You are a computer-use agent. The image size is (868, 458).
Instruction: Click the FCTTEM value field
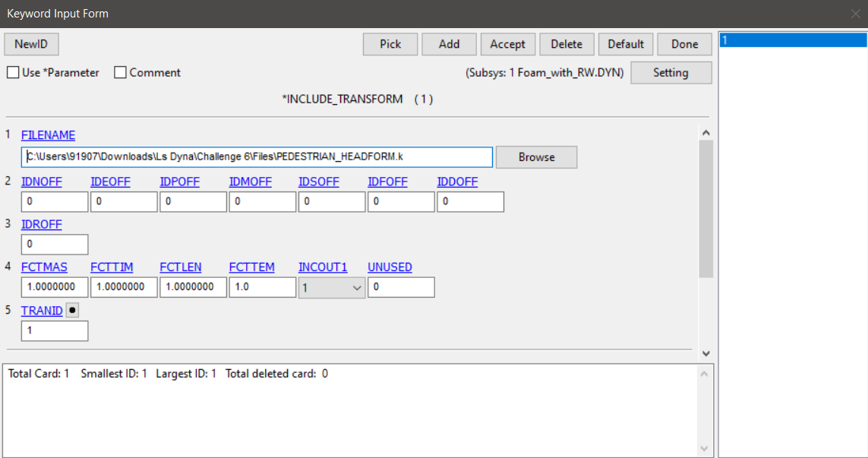tap(261, 288)
